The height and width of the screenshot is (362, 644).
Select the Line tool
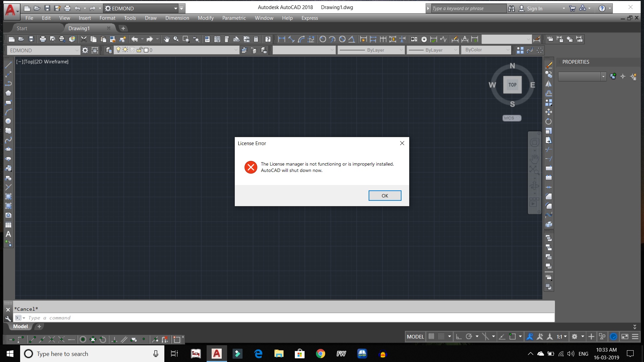8,64
